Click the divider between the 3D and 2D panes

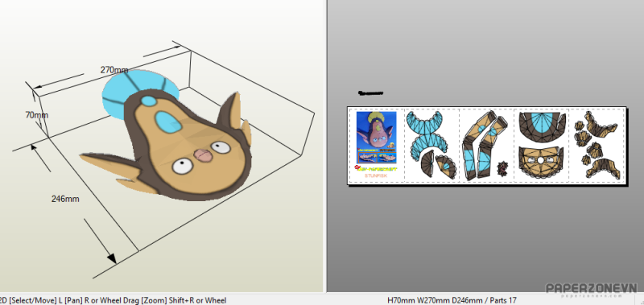pos(325,146)
